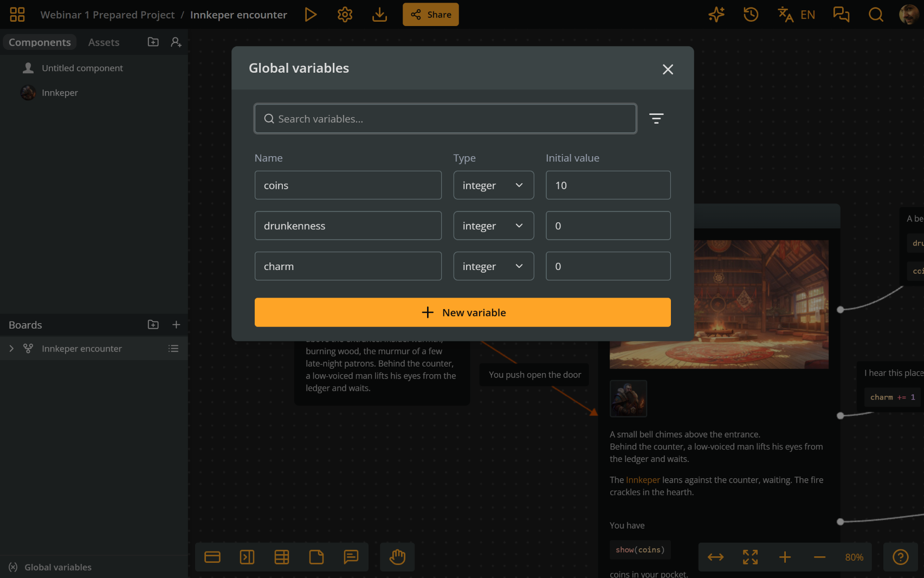Add a new character component

tap(176, 42)
